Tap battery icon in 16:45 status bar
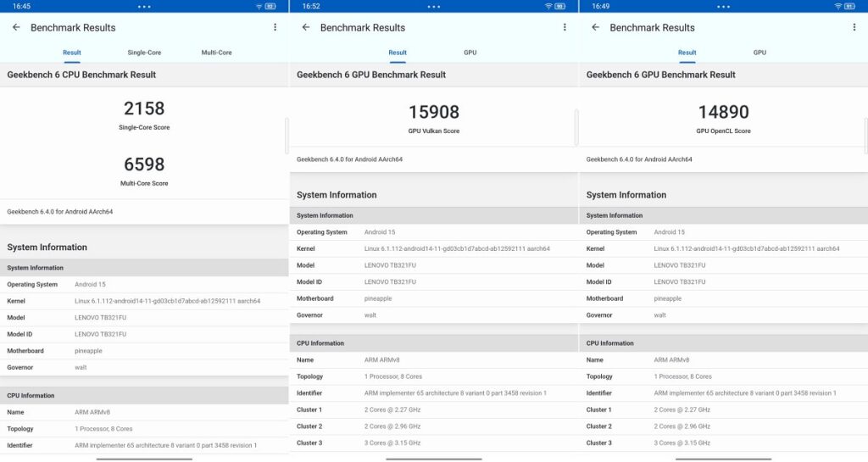 tap(270, 6)
